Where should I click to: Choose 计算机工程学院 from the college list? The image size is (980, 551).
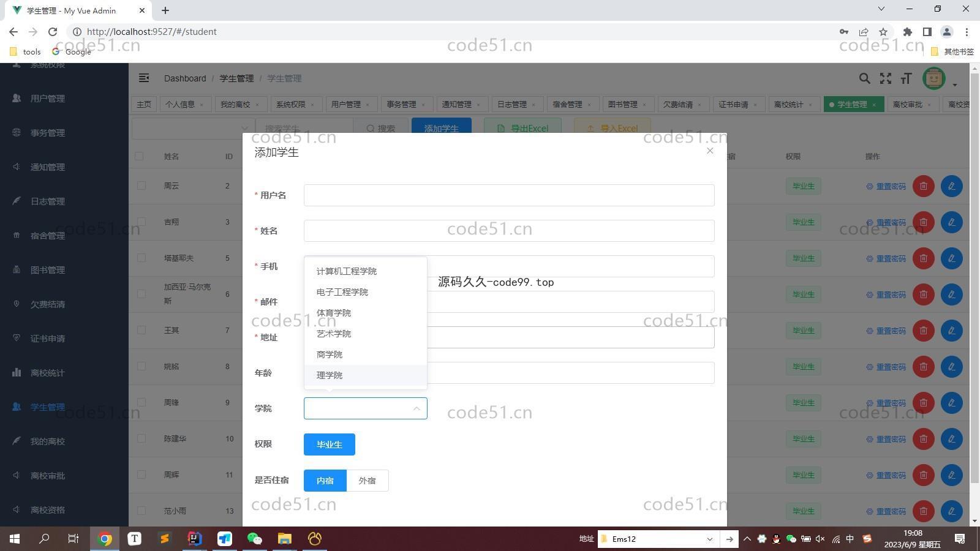click(346, 271)
